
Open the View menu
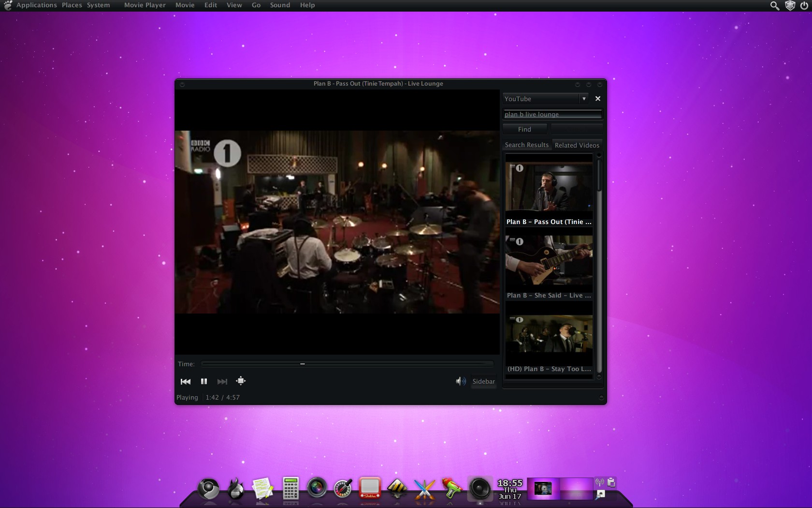(x=234, y=5)
